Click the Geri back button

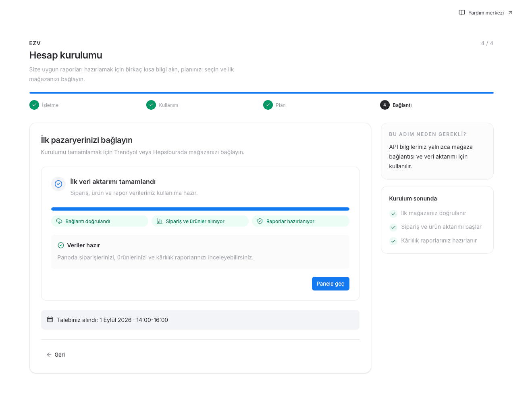pyautogui.click(x=56, y=355)
